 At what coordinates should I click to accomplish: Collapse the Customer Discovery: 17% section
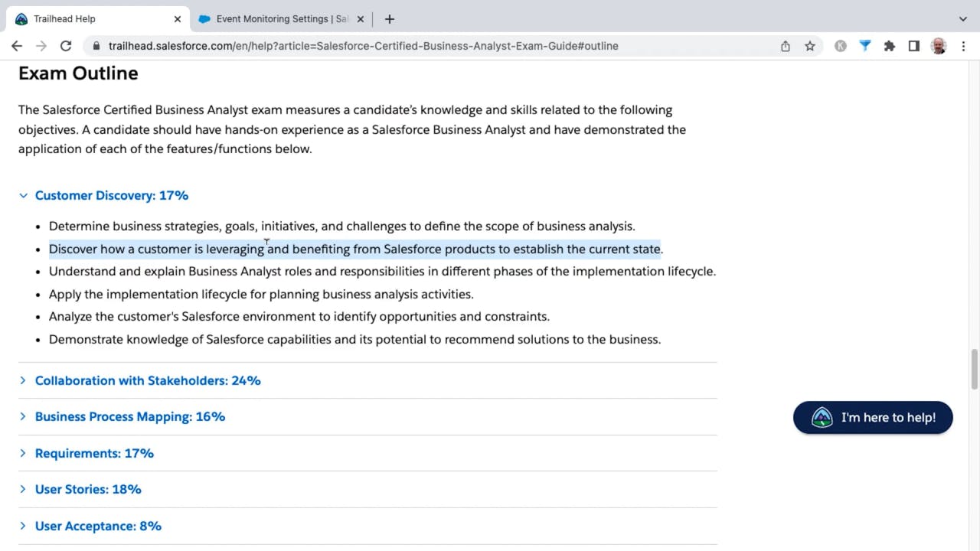(x=111, y=196)
